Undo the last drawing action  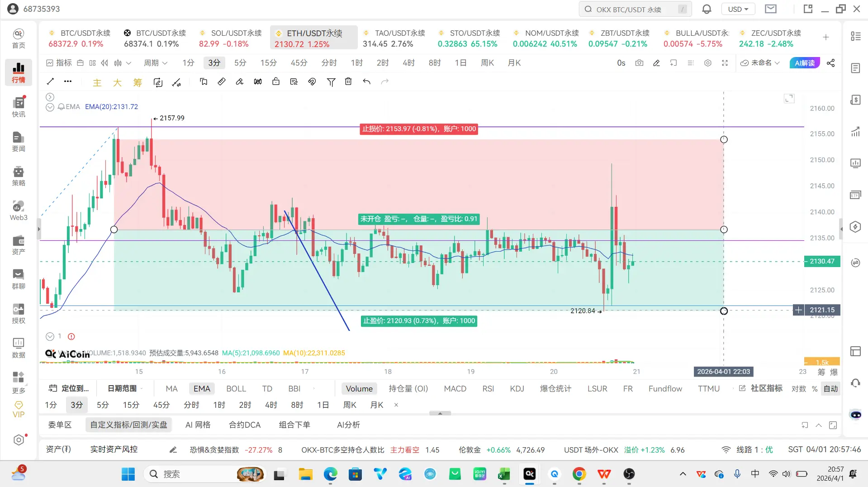[366, 81]
